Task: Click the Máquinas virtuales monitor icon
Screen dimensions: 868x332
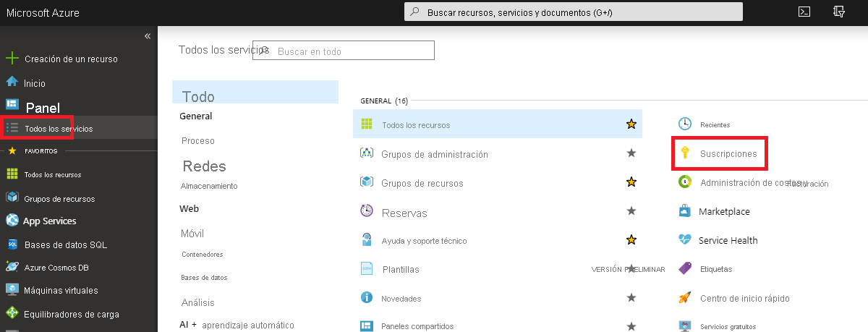Action: [x=12, y=290]
